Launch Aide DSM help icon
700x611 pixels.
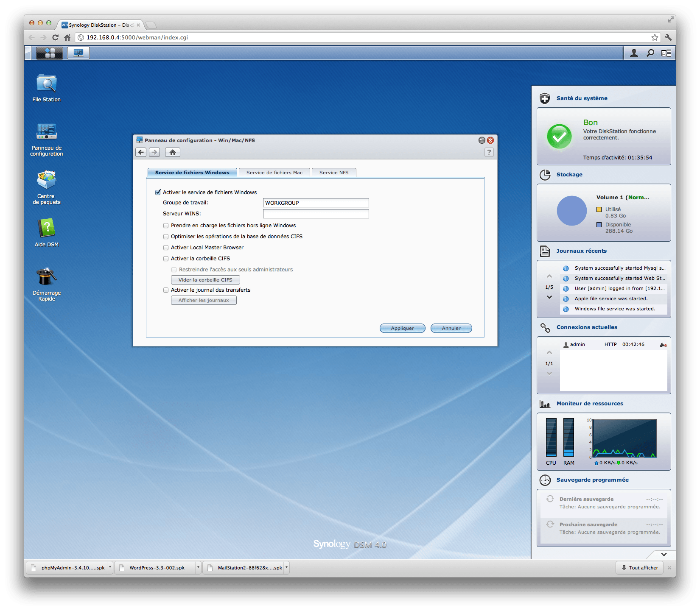(46, 229)
